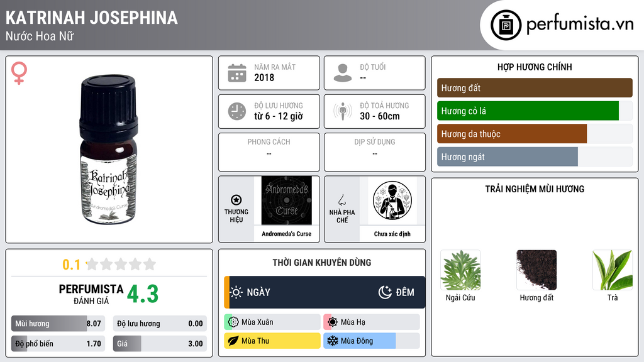Click the perfumista.vn bottle logo icon
Screen dimensions: 644x362
pos(506,25)
